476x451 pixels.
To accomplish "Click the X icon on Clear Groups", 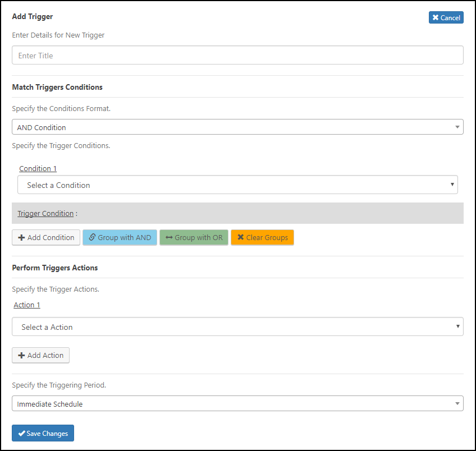I will tap(240, 238).
